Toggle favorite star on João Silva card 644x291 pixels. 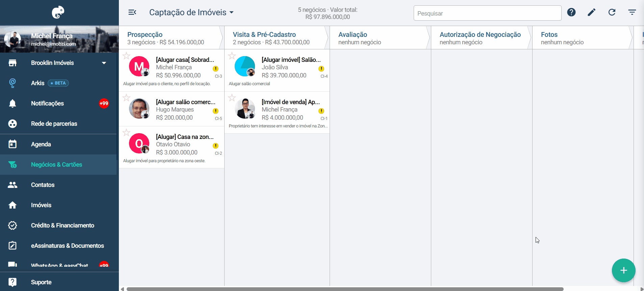coord(232,56)
